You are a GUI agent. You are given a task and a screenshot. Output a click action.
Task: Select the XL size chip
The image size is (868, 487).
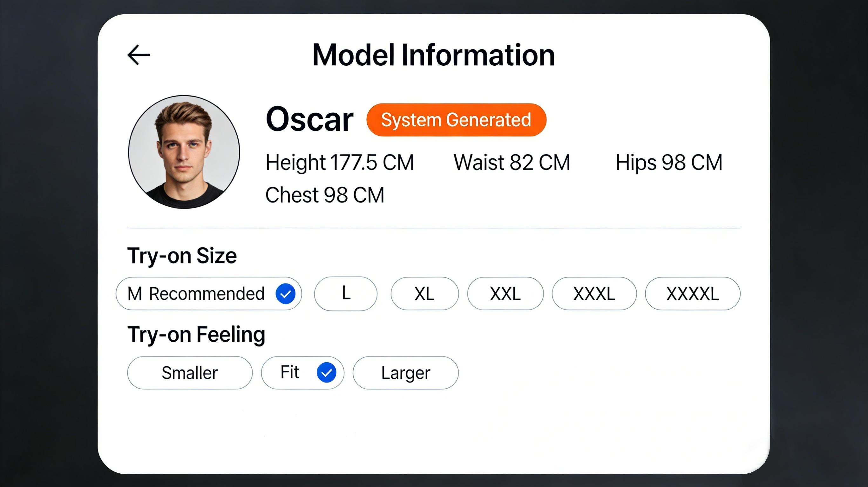point(424,294)
